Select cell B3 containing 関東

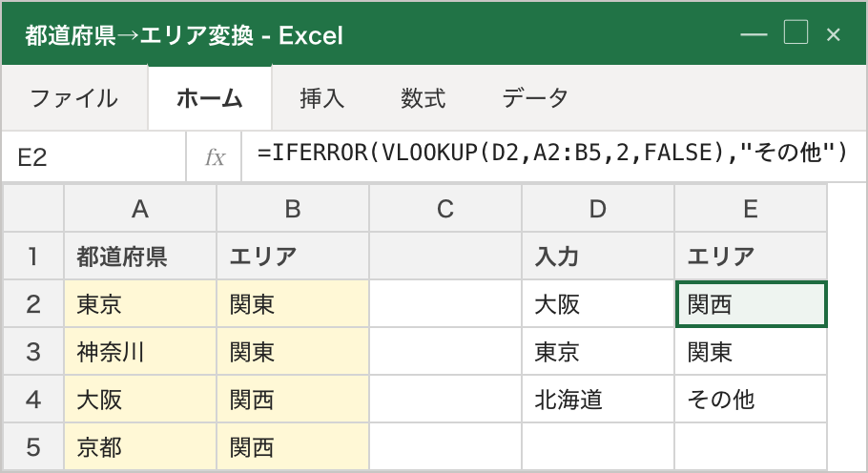(293, 352)
